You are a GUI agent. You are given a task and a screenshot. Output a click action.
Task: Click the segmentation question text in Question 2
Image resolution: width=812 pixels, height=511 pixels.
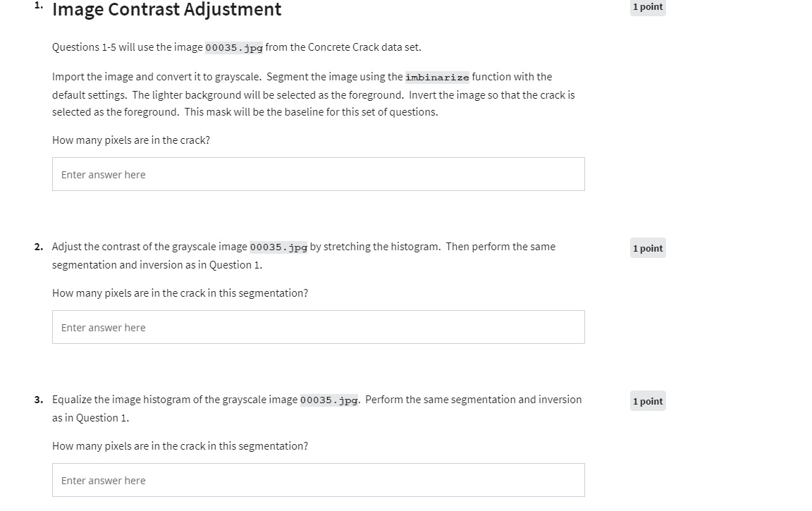180,293
